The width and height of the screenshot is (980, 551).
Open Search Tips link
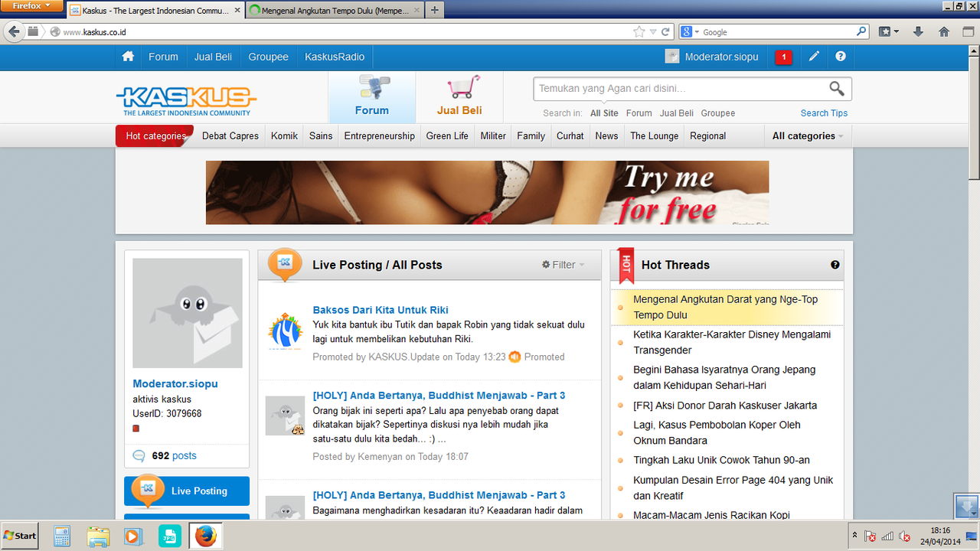pyautogui.click(x=824, y=113)
